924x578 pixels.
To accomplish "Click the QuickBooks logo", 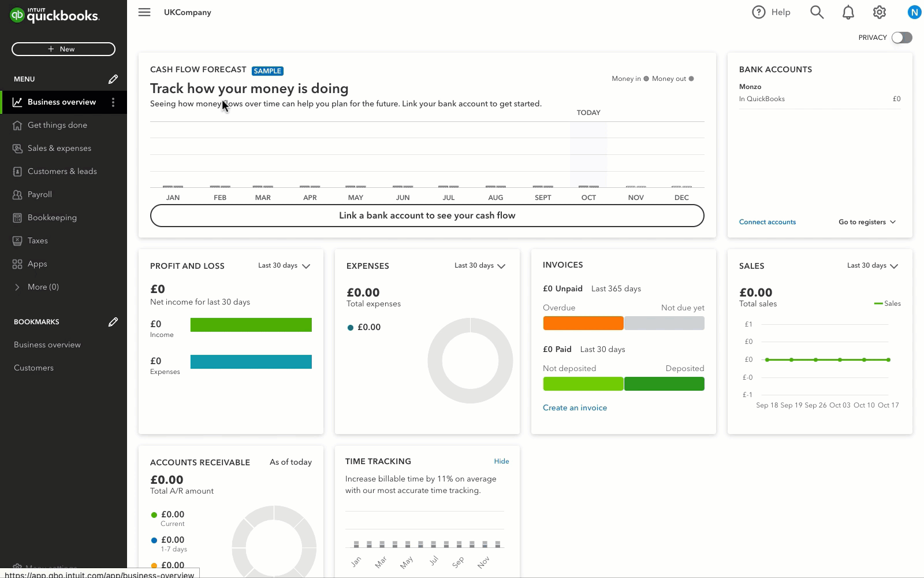I will 55,15.
